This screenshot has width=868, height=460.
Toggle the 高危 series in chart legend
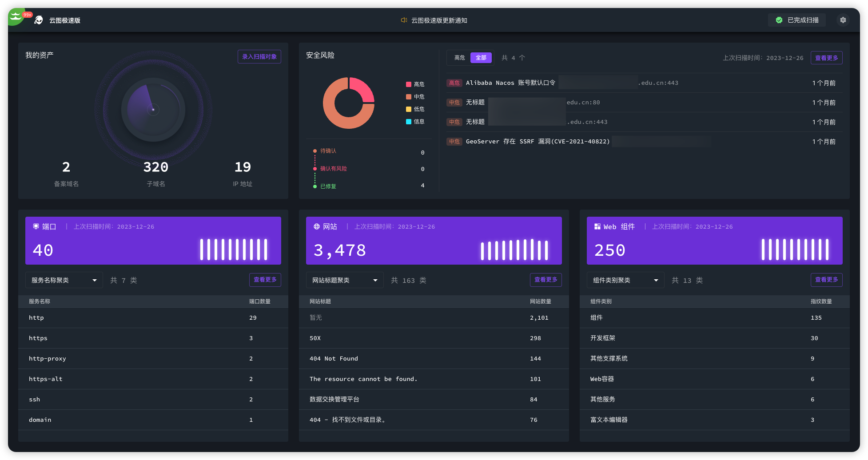[415, 84]
